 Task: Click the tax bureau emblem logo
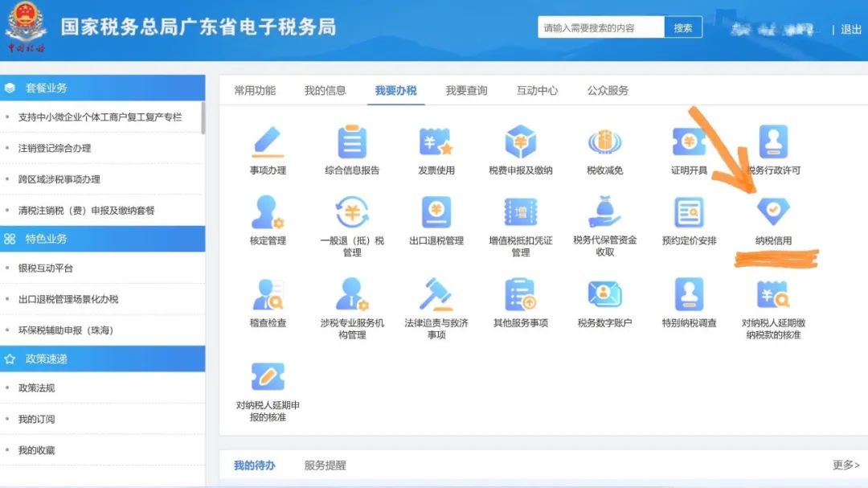[26, 27]
